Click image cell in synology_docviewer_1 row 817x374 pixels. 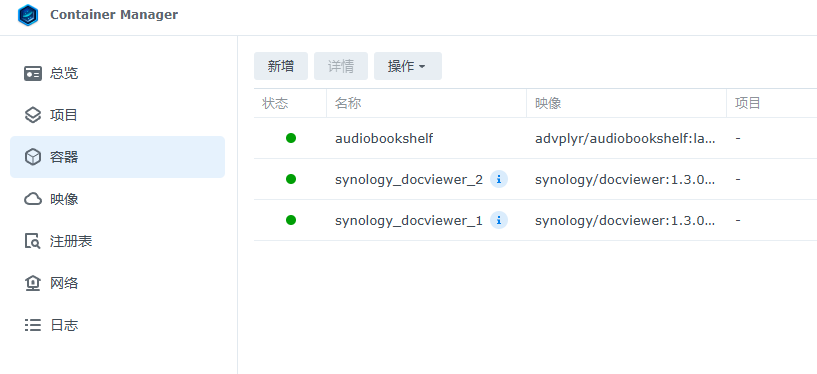pyautogui.click(x=625, y=221)
